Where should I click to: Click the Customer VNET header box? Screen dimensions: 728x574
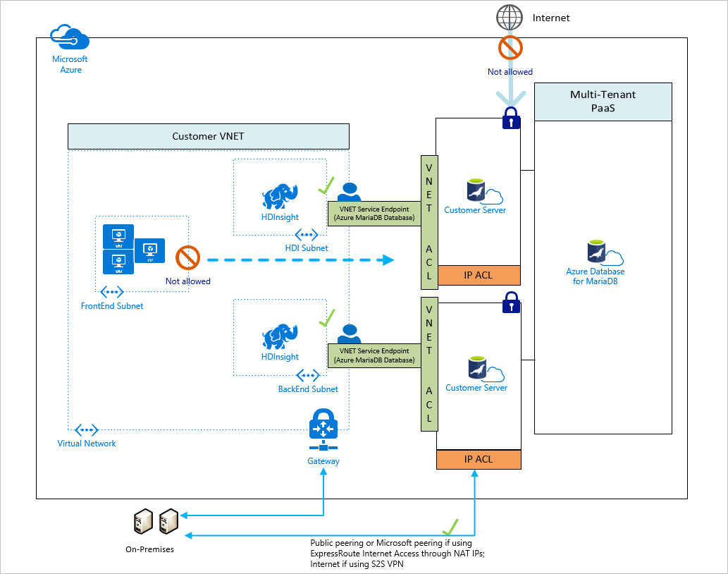[x=209, y=136]
